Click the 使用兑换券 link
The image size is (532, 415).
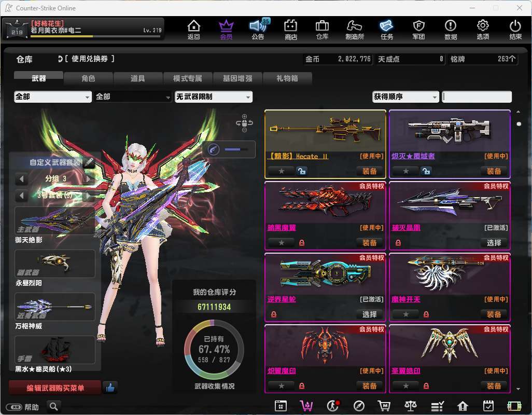[x=90, y=59]
